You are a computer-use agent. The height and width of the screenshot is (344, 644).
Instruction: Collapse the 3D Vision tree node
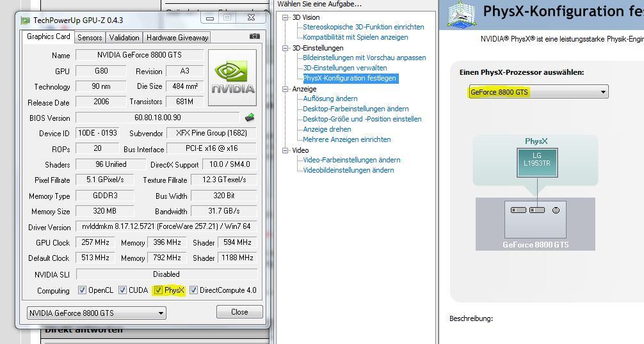point(286,17)
